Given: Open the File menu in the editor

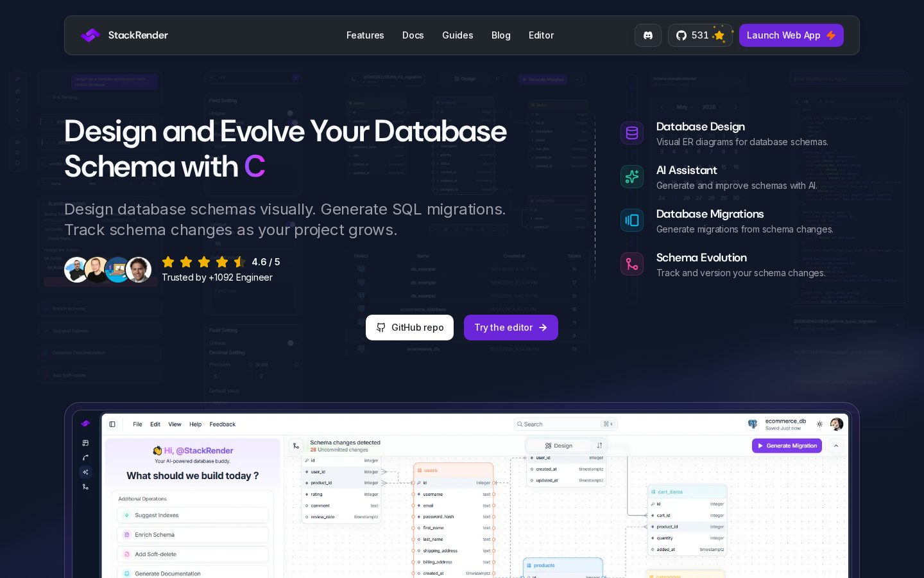Looking at the screenshot, I should pyautogui.click(x=137, y=425).
